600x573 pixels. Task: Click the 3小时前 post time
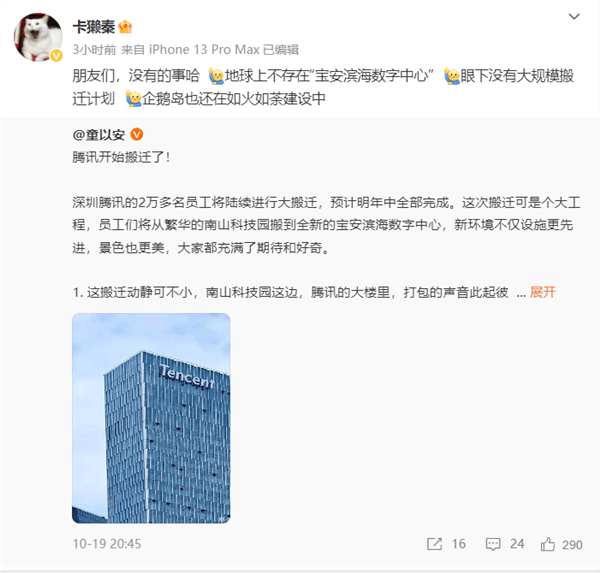(94, 50)
